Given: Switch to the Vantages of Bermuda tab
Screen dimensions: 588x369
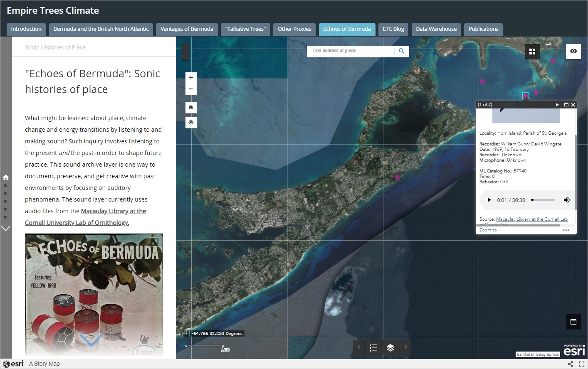Looking at the screenshot, I should [187, 29].
